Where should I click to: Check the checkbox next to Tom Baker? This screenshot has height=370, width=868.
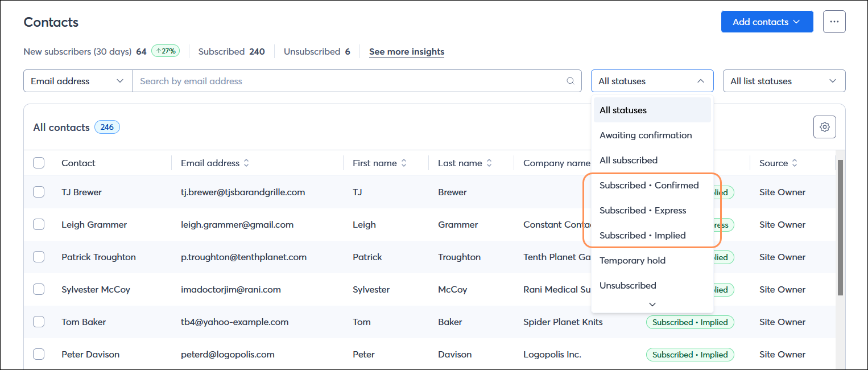point(39,321)
